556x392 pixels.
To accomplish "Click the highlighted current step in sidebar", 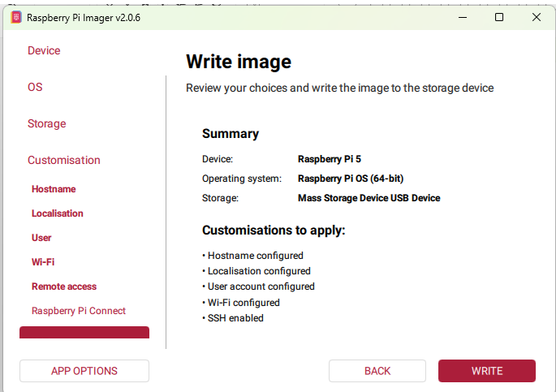I will tap(84, 333).
